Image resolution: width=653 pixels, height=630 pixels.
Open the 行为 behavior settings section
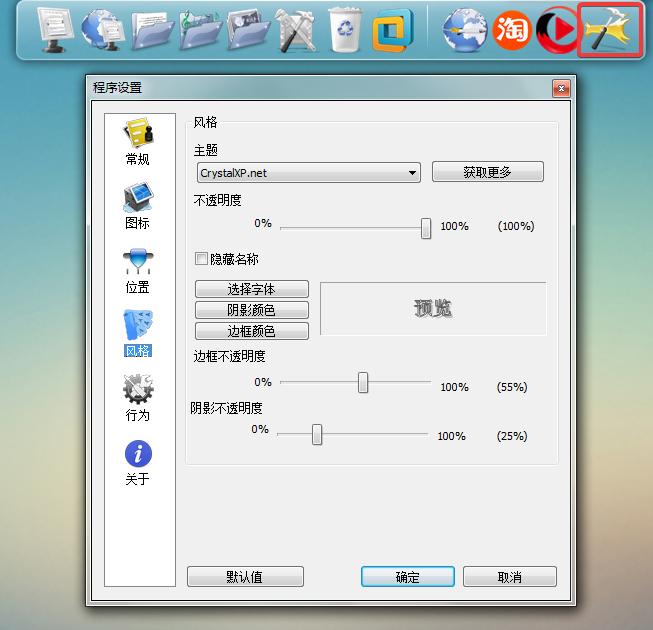coord(138,398)
